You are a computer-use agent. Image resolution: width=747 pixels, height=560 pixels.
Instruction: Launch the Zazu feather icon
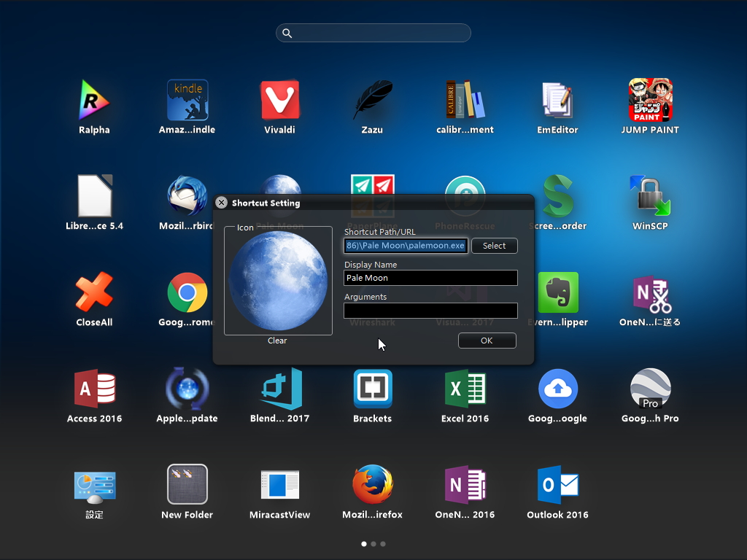373,100
